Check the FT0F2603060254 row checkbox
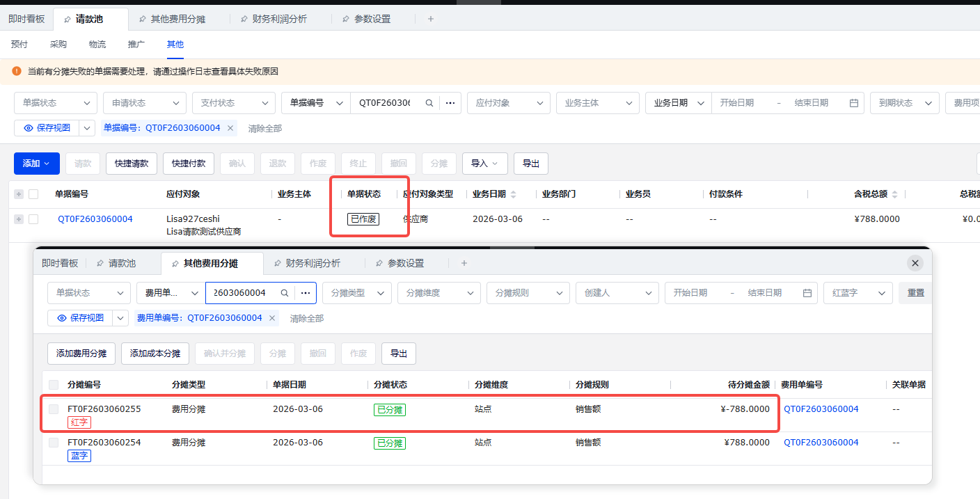The width and height of the screenshot is (980, 499). (54, 443)
